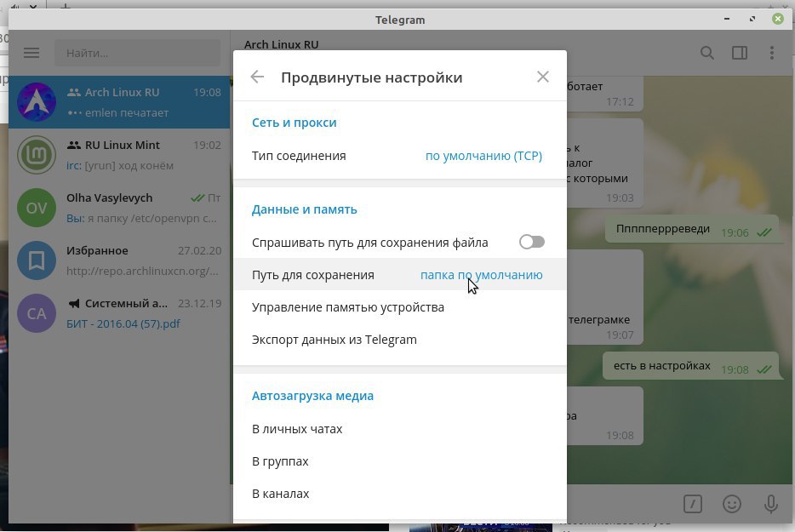This screenshot has height=532, width=795.
Task: Open the Системный а... channel
Action: (x=120, y=313)
